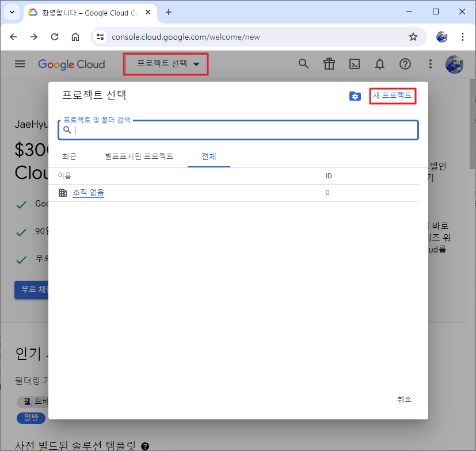This screenshot has width=476, height=451.
Task: Activate Cloud Shell terminal icon
Action: pyautogui.click(x=355, y=64)
